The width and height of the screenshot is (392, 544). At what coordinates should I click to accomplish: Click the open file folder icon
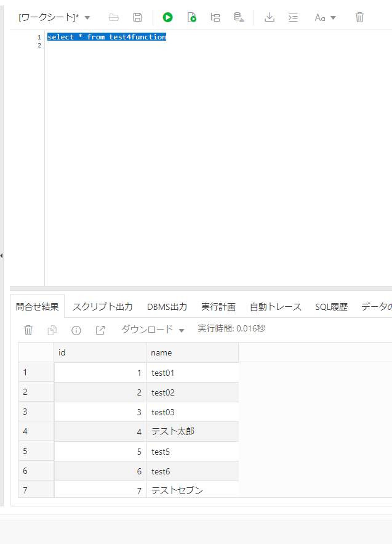114,17
